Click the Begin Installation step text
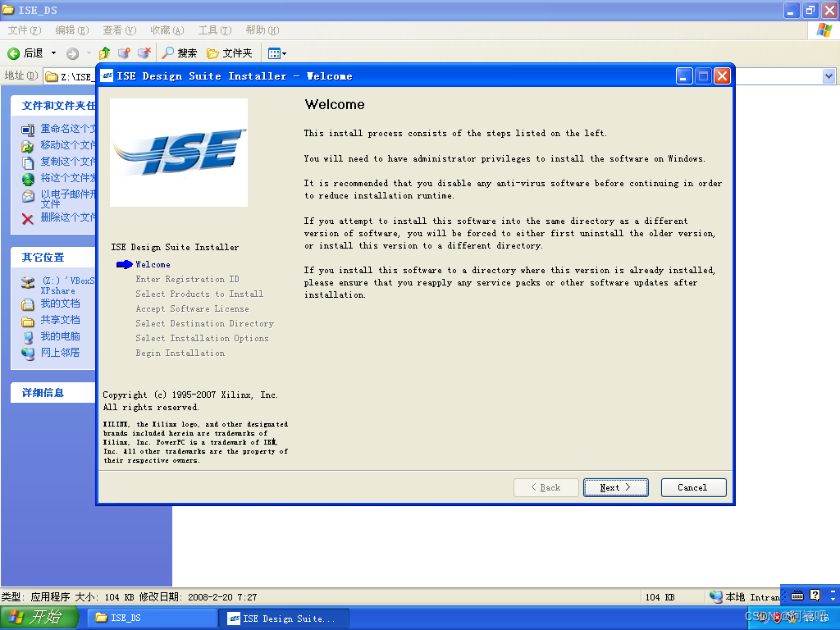Screen dimensions: 840x630 pos(180,353)
